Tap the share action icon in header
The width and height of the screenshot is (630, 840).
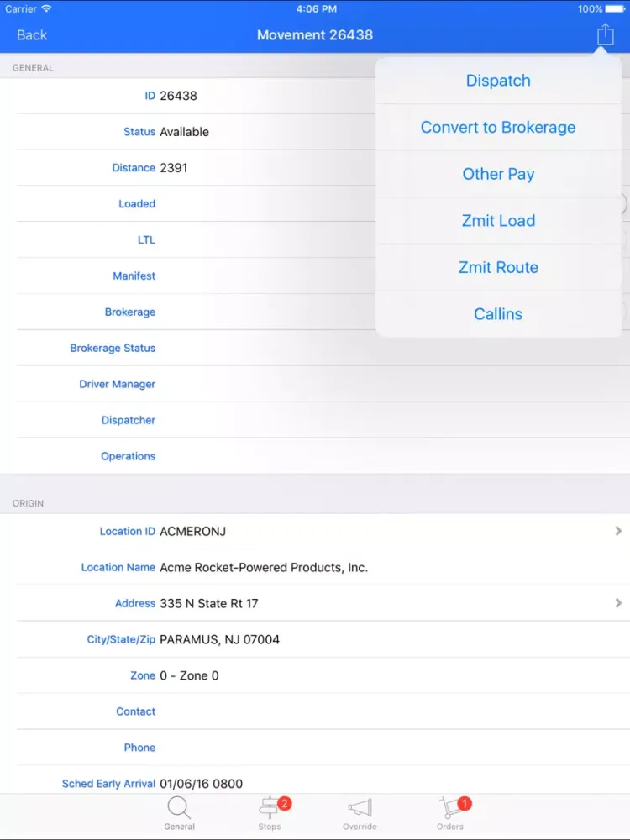pyautogui.click(x=605, y=34)
